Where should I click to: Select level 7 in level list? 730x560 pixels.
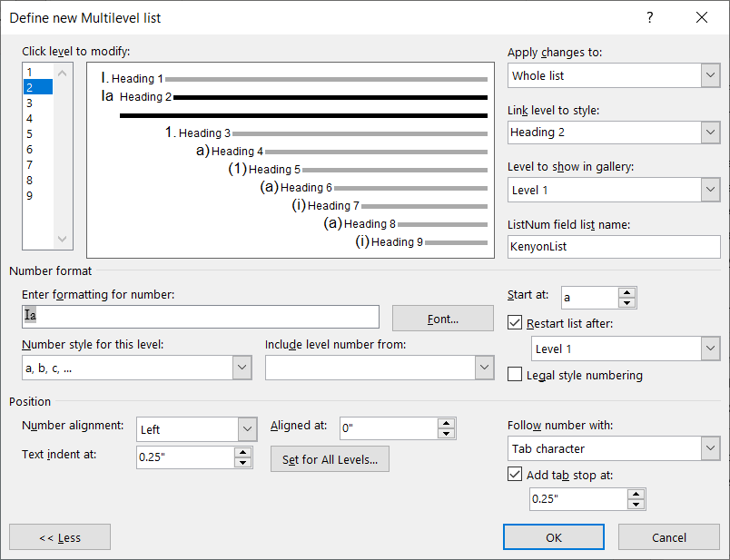pyautogui.click(x=38, y=165)
